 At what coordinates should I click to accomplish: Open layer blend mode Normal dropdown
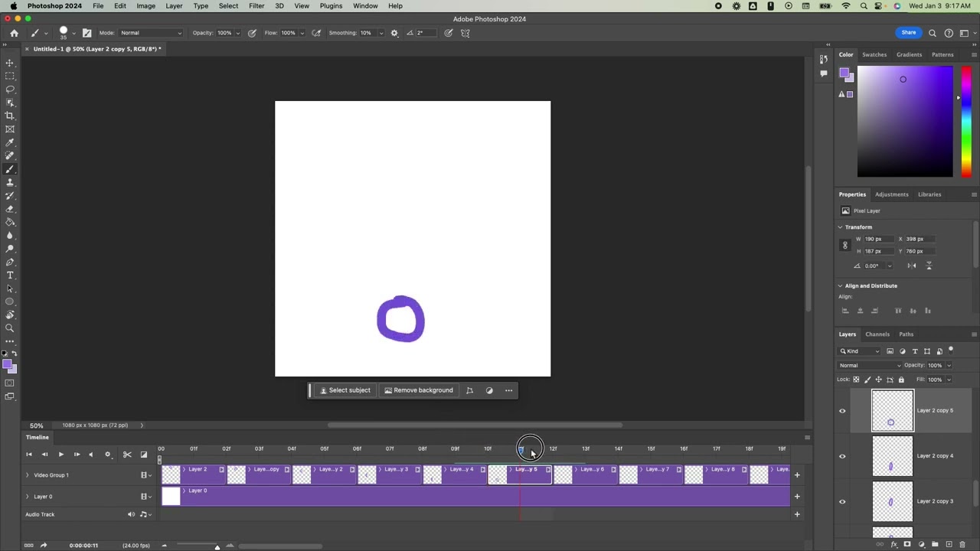pyautogui.click(x=868, y=365)
